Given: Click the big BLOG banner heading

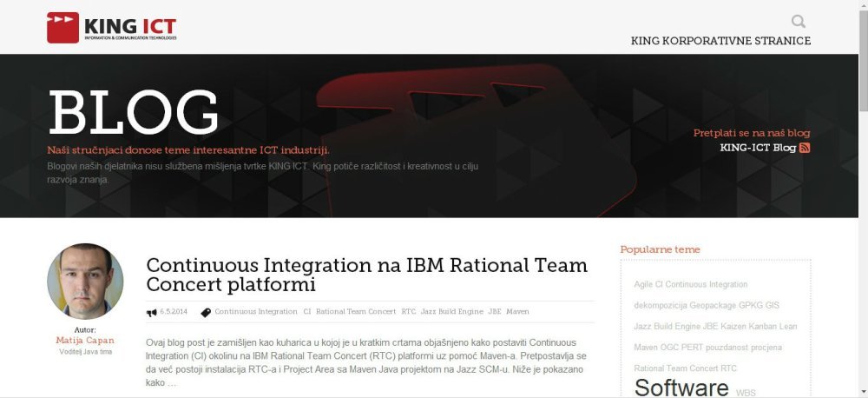Looking at the screenshot, I should tap(134, 112).
